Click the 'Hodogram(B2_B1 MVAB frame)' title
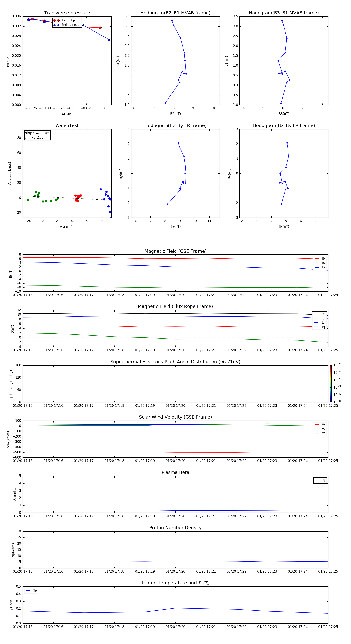This screenshot has width=351, height=644. pyautogui.click(x=175, y=13)
